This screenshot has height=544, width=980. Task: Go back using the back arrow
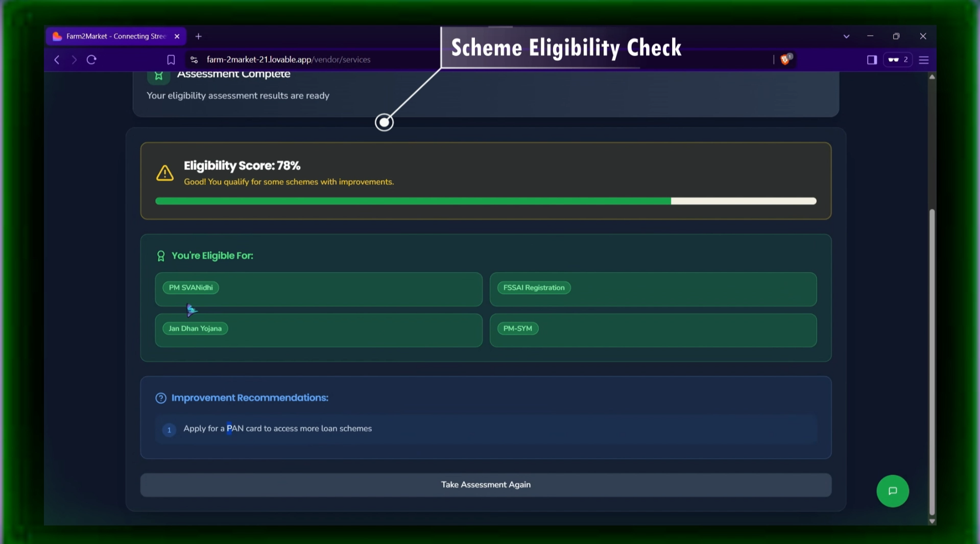point(57,60)
